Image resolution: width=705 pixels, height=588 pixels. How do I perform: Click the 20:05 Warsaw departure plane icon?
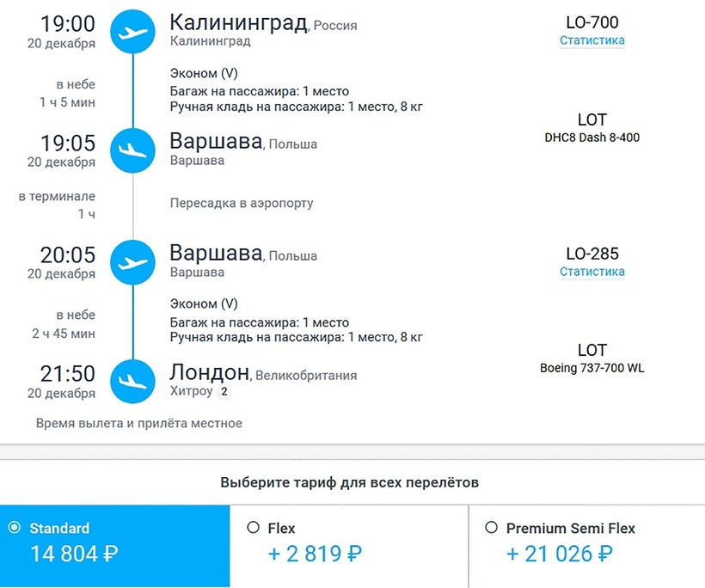pyautogui.click(x=133, y=261)
